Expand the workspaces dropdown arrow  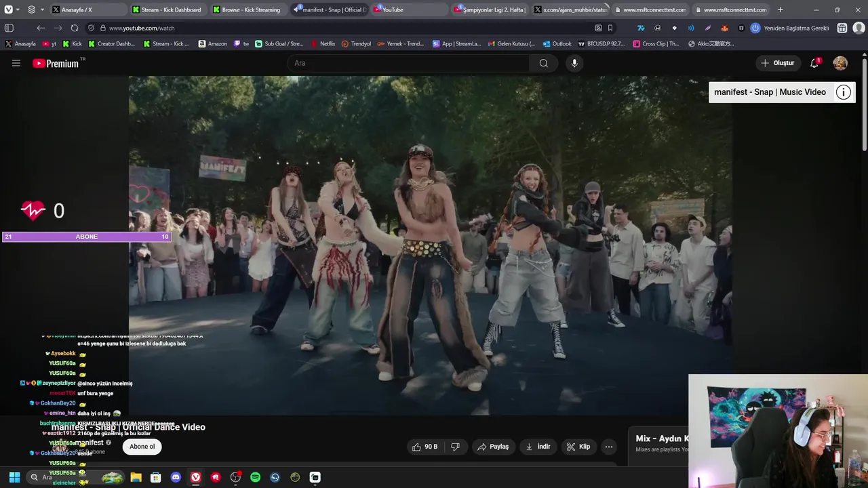click(42, 9)
